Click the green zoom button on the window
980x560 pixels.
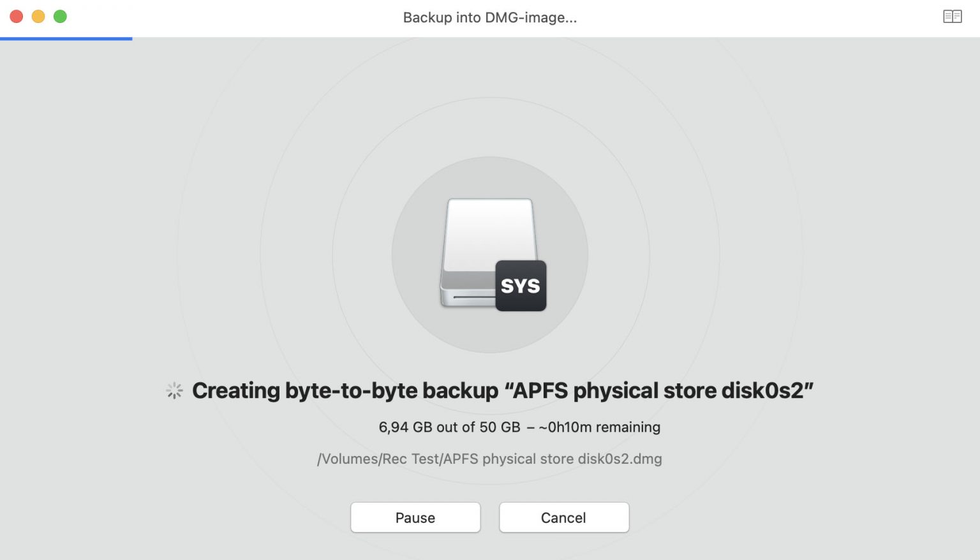tap(60, 17)
